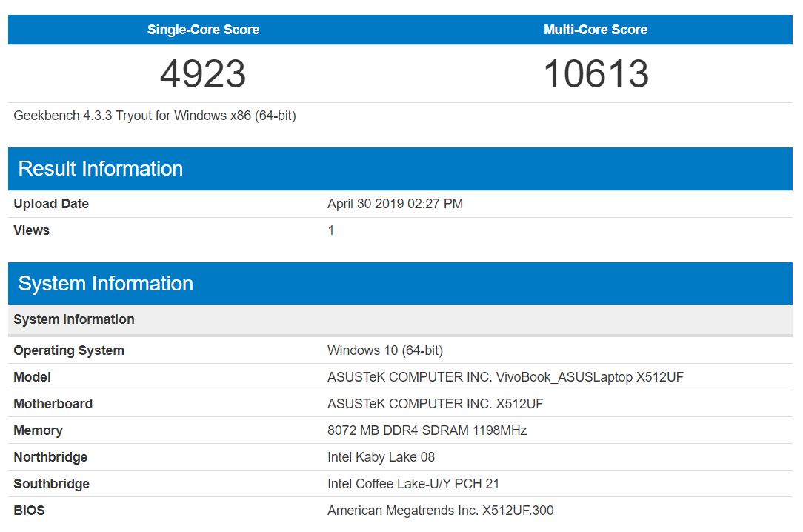Click the Geekbench 4.3.3 Tryout version text
Screen dimensions: 803x532
point(155,116)
